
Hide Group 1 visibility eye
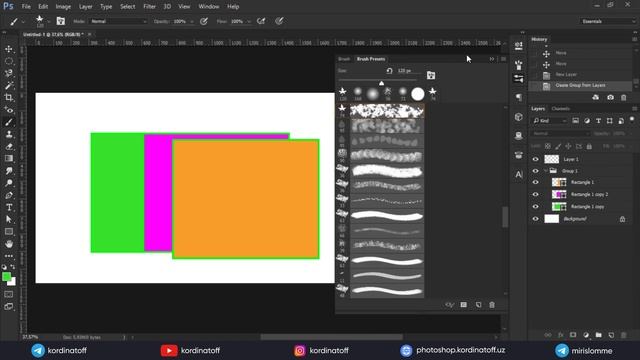[536, 171]
